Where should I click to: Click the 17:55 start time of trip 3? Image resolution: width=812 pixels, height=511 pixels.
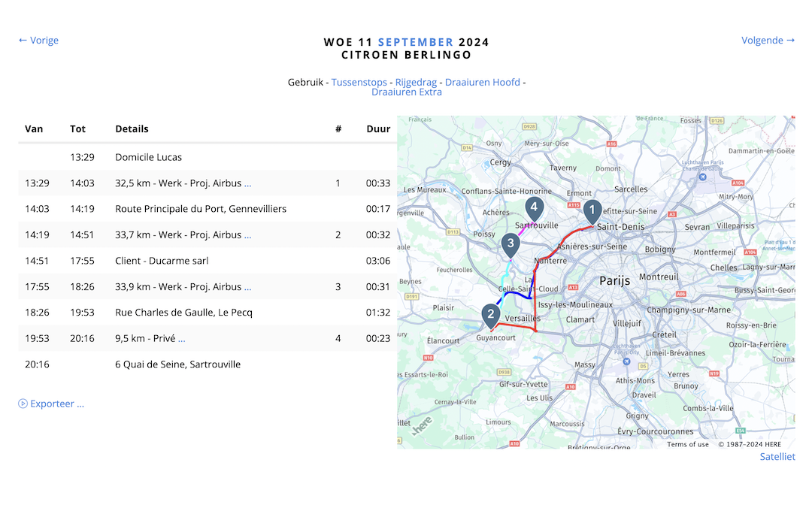(x=38, y=287)
